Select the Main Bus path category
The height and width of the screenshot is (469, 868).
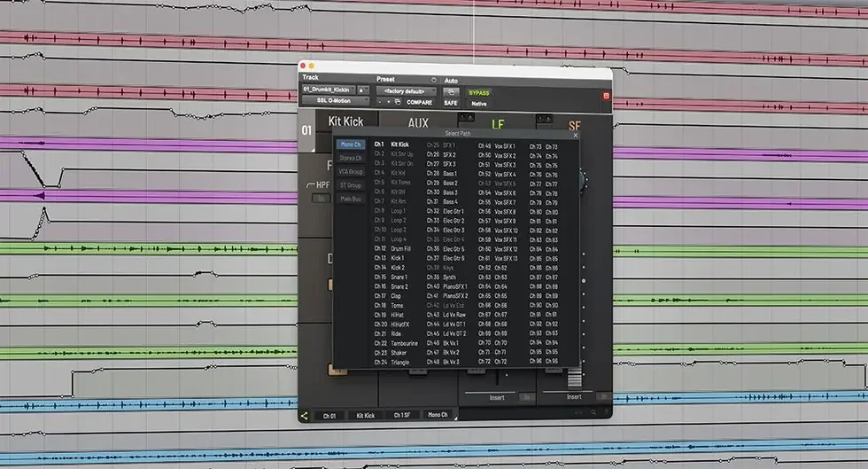(x=351, y=199)
